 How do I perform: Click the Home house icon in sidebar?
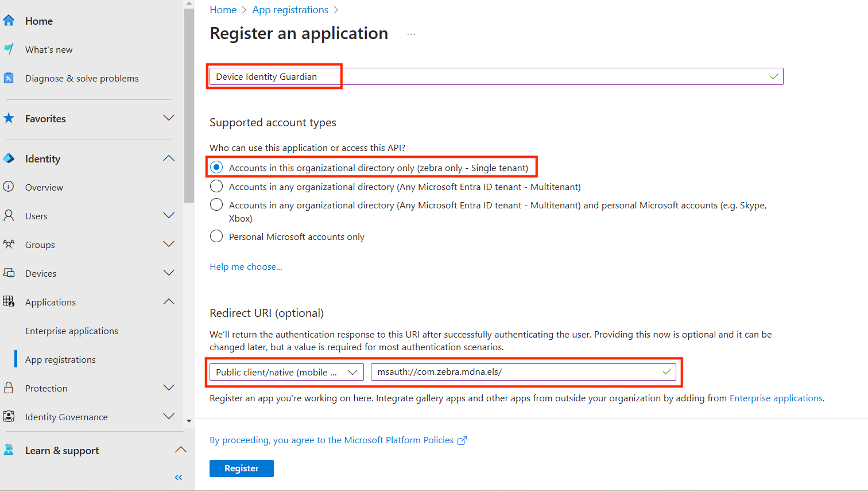click(x=9, y=21)
